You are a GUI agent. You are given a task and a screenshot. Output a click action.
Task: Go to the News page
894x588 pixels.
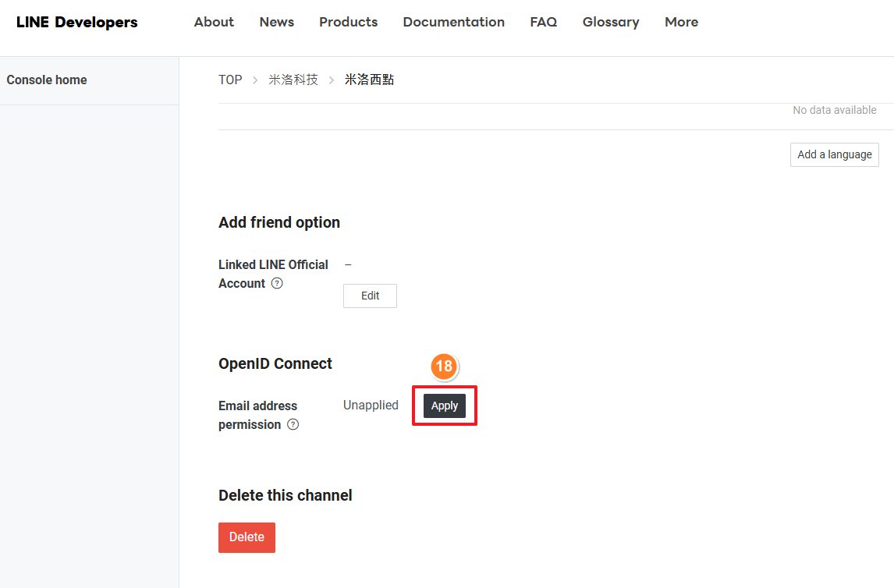(x=276, y=22)
